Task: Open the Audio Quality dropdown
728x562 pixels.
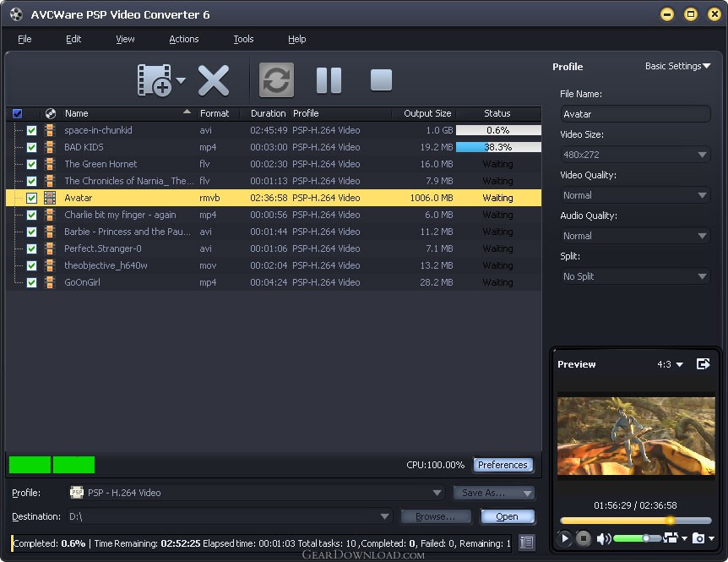Action: click(635, 236)
